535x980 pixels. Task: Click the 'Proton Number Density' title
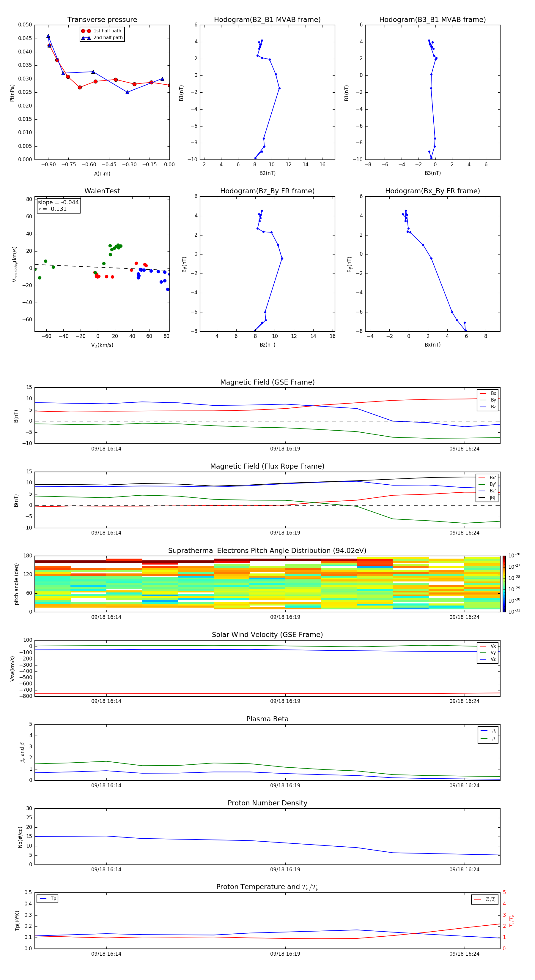point(267,803)
